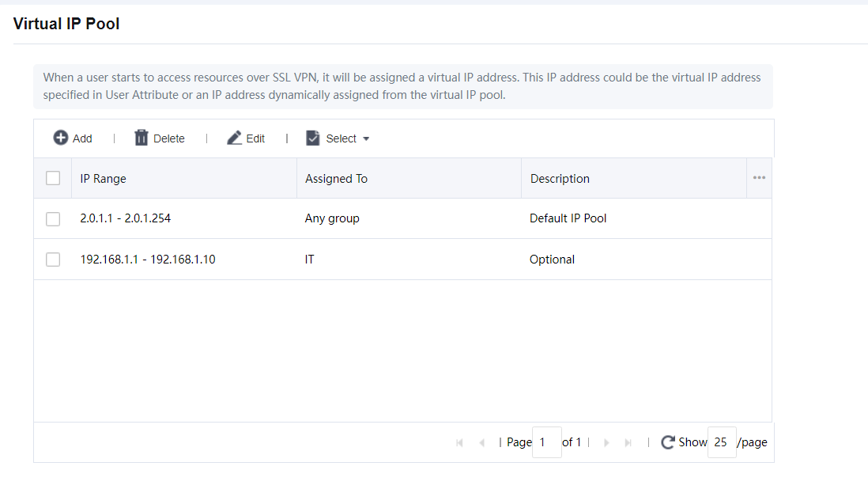868x489 pixels.
Task: Toggle the select-all header checkbox
Action: [x=53, y=178]
